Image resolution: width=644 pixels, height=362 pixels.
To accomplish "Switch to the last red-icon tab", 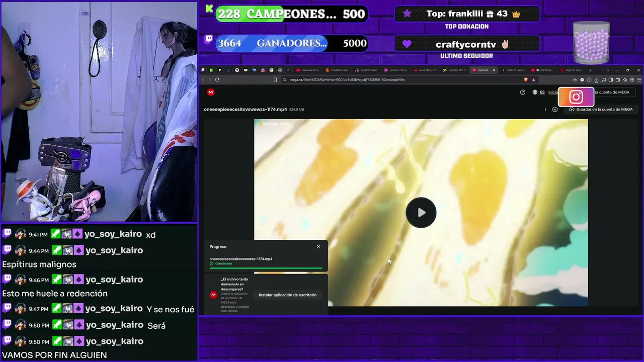I will (x=572, y=70).
